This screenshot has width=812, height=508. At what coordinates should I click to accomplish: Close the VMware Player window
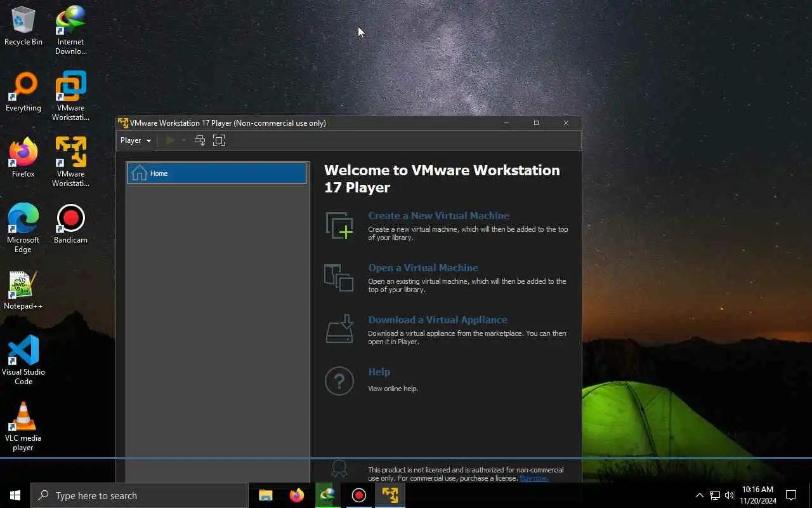click(566, 123)
